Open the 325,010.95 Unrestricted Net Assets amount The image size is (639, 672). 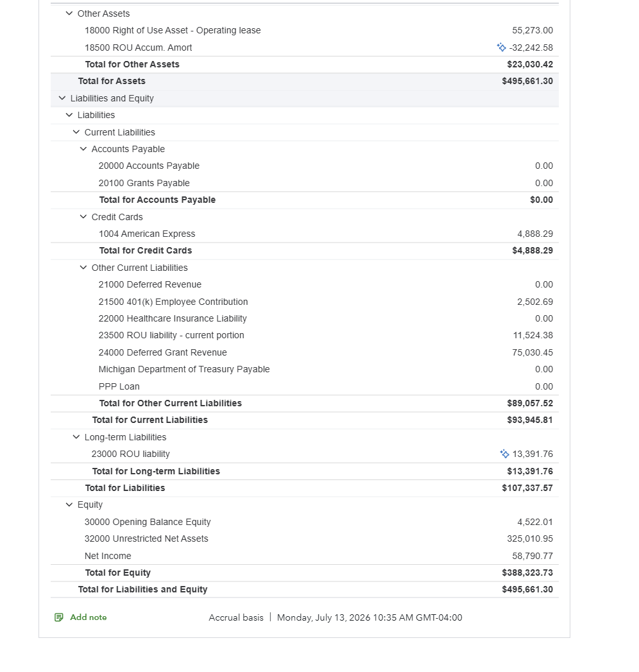[530, 538]
